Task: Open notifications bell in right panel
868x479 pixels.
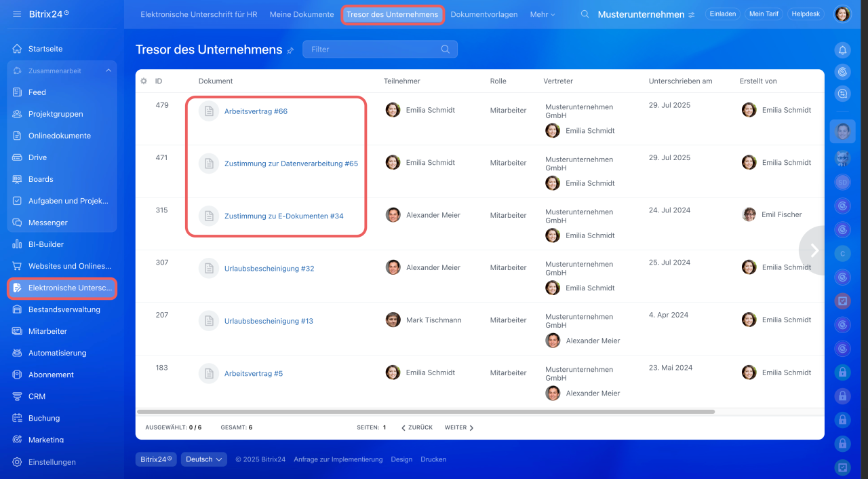Action: tap(842, 50)
